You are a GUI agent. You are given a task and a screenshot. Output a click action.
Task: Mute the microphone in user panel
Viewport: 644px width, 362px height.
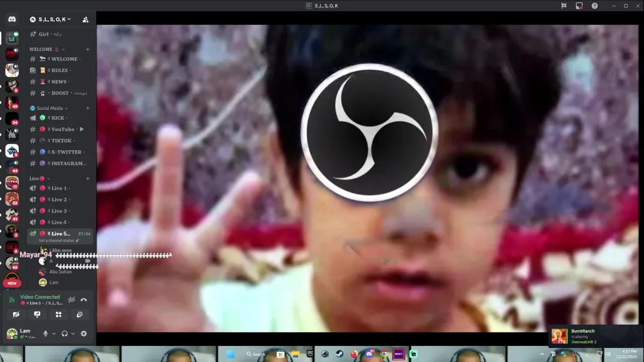coord(45,333)
